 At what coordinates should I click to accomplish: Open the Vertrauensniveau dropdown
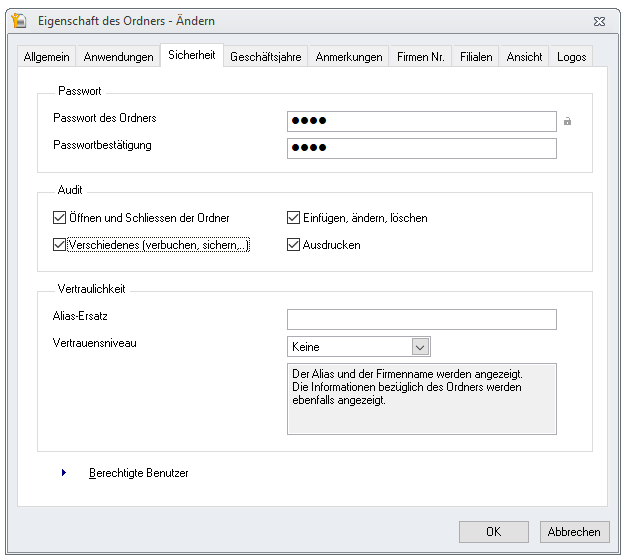click(420, 347)
